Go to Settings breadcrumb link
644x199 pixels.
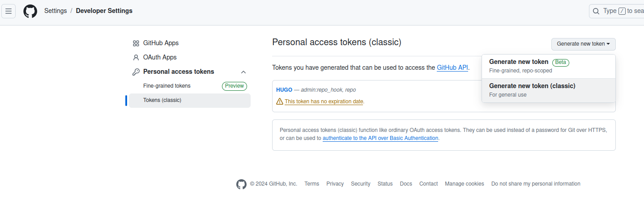(55, 11)
